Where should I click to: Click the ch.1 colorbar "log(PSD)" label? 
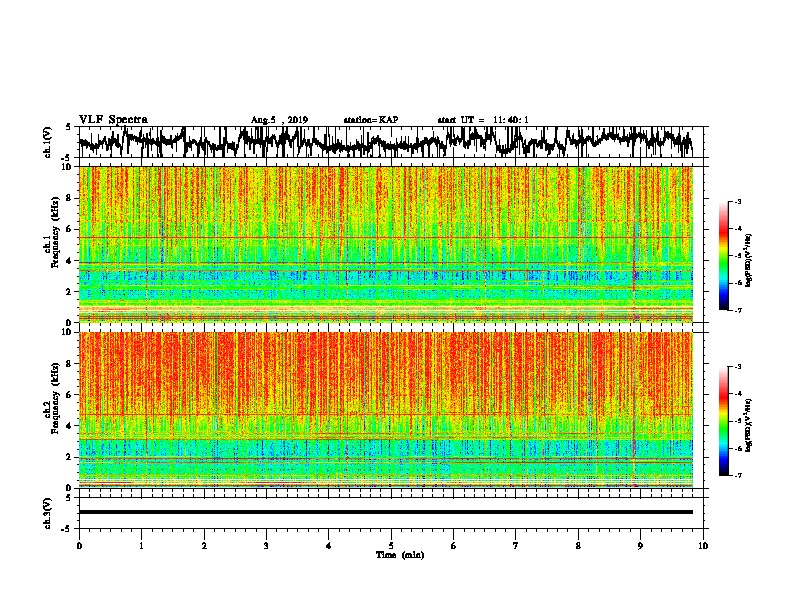(x=749, y=260)
